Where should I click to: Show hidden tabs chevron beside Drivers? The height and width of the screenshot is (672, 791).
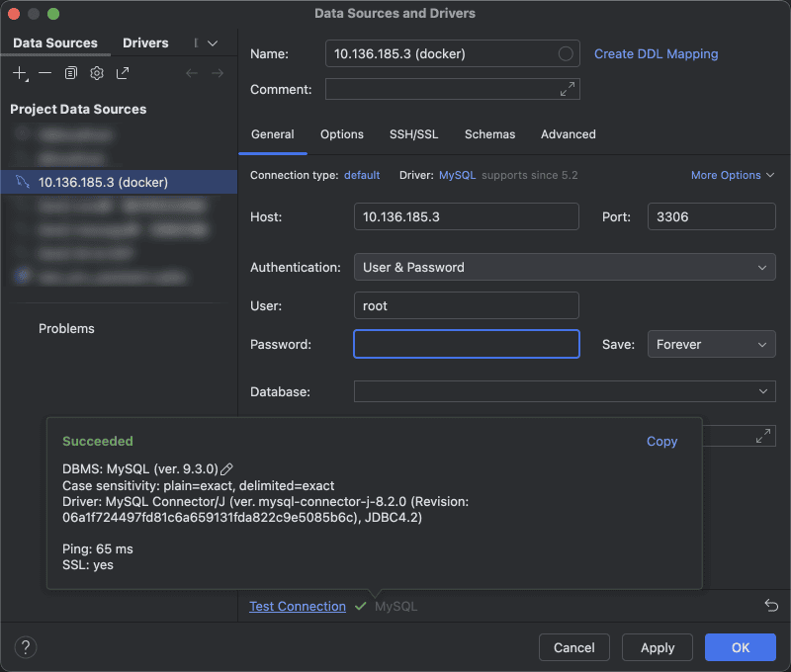click(213, 43)
